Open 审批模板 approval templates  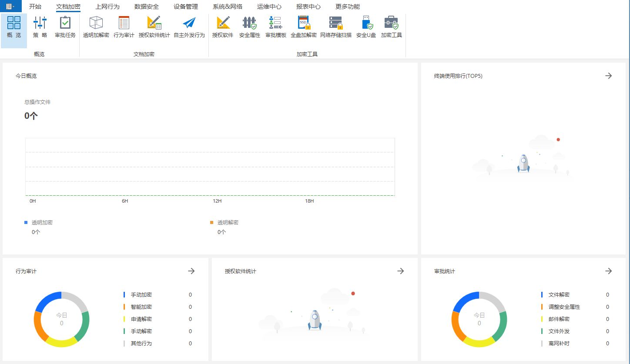[276, 27]
